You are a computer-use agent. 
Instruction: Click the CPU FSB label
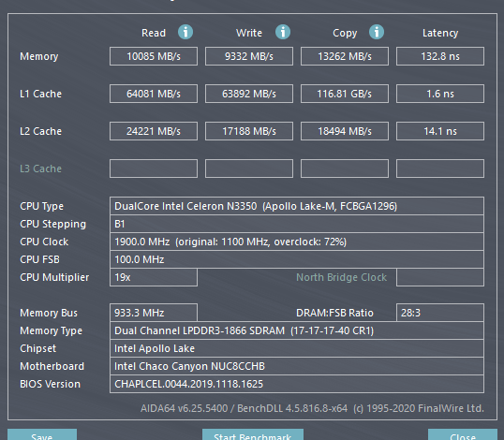click(39, 259)
